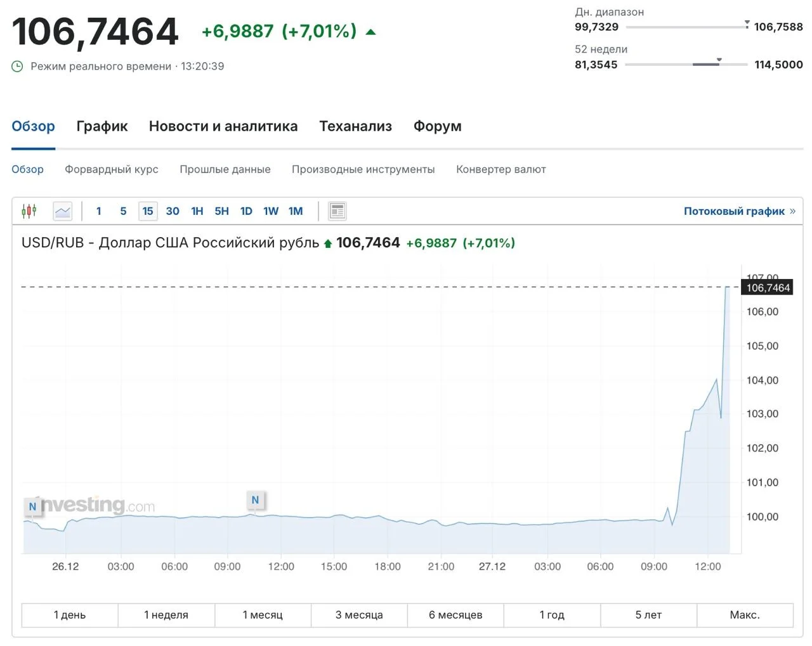This screenshot has height=646, width=812.
Task: Click the USD/RUB chart title text
Action: pos(170,243)
